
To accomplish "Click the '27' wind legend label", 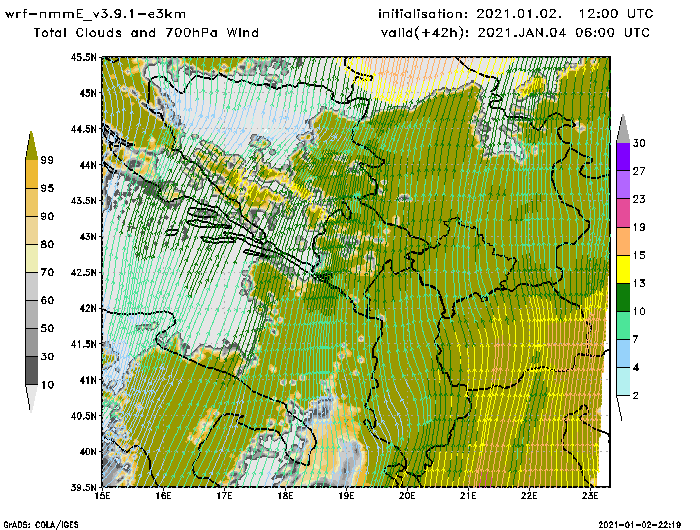I will (x=639, y=171).
